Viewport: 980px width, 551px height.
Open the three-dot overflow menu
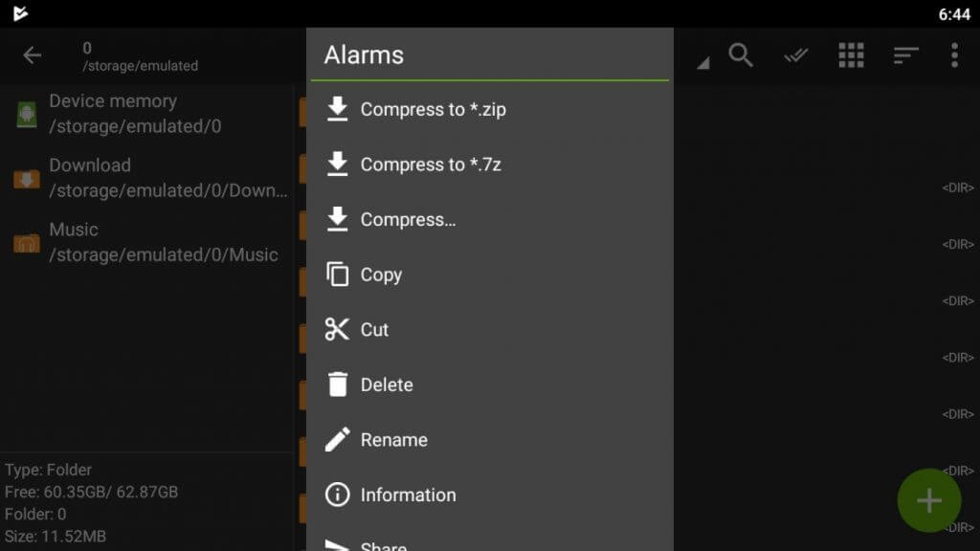pos(954,55)
